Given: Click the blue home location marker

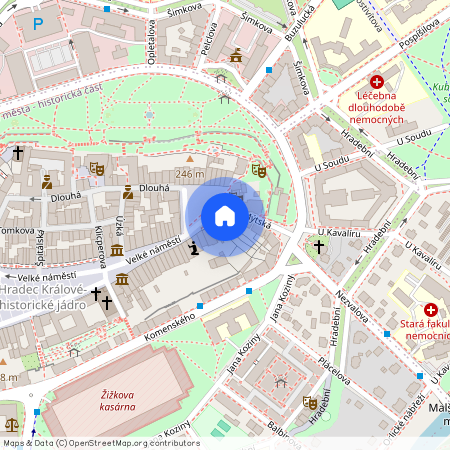Looking at the screenshot, I should click(x=225, y=217).
